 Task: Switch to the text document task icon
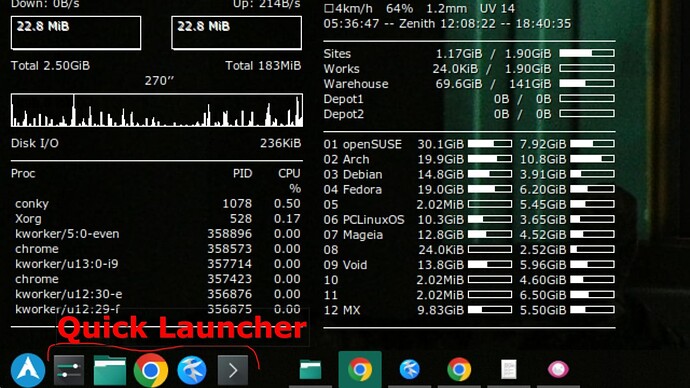pos(508,370)
